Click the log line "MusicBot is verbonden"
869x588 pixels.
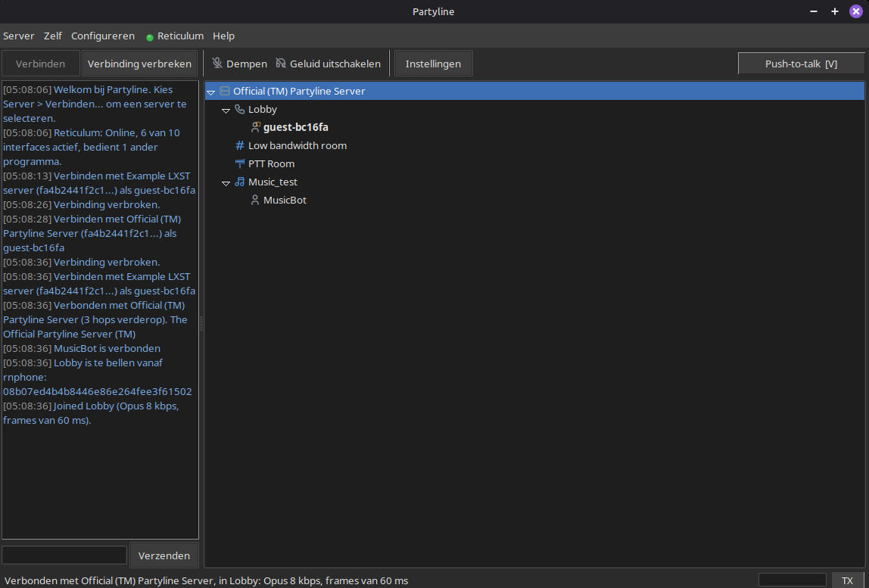107,349
